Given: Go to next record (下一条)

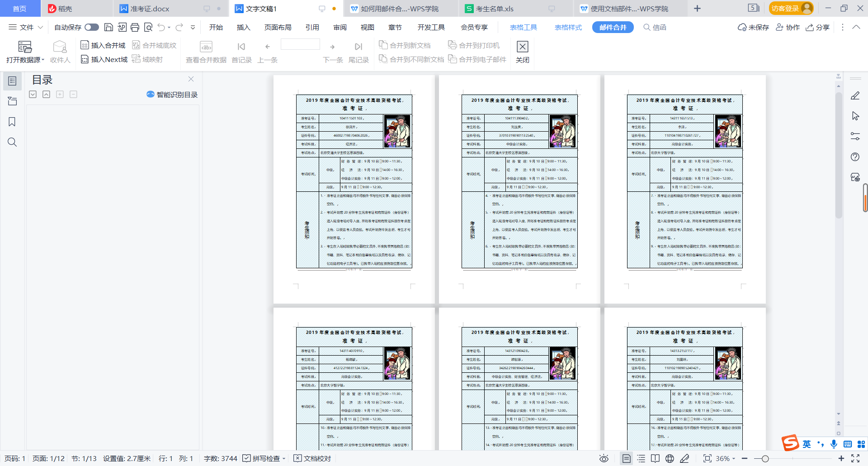Looking at the screenshot, I should (333, 52).
